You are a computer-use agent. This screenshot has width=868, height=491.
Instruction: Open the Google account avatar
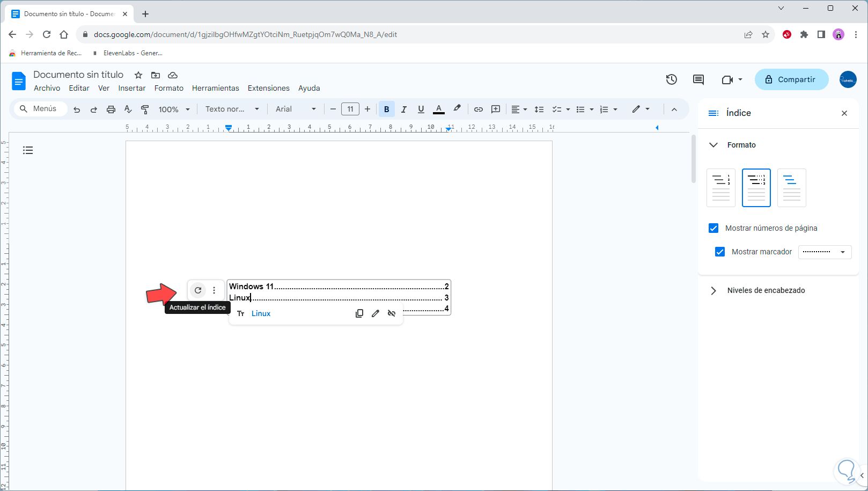(848, 79)
